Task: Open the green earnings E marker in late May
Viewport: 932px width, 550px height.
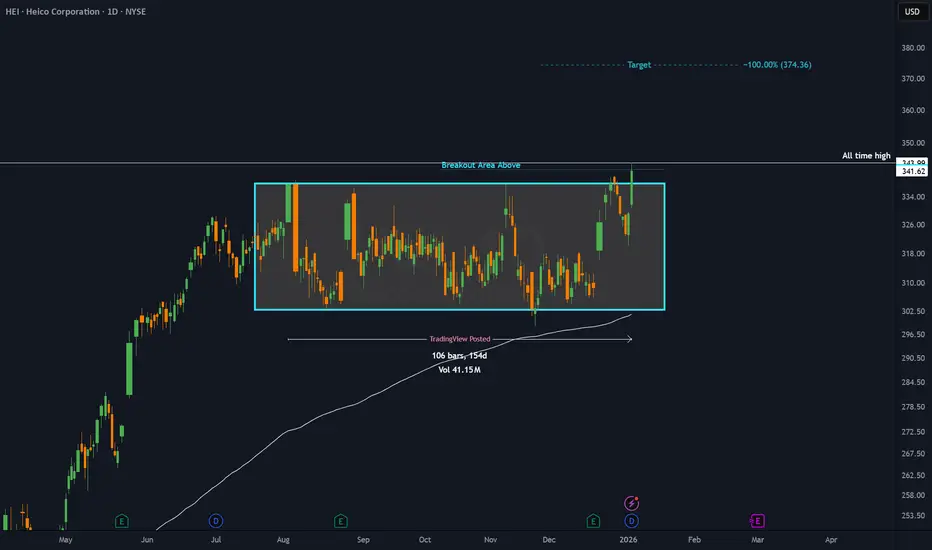Action: pyautogui.click(x=121, y=521)
